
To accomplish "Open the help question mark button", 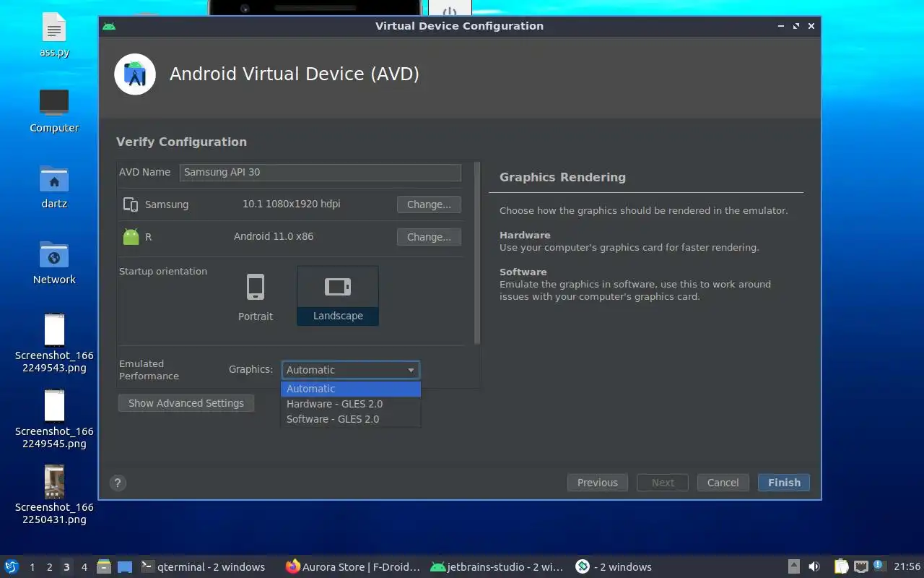I will 118,483.
